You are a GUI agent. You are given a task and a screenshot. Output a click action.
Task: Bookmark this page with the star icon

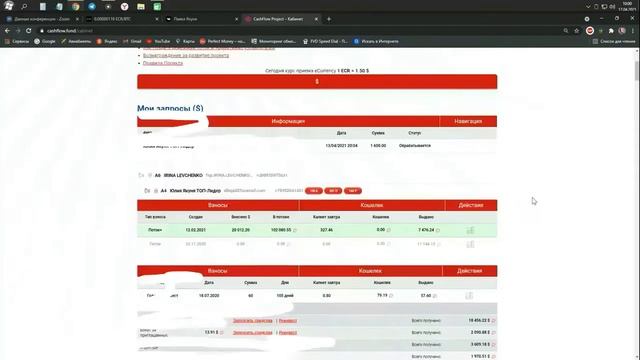(x=576, y=31)
